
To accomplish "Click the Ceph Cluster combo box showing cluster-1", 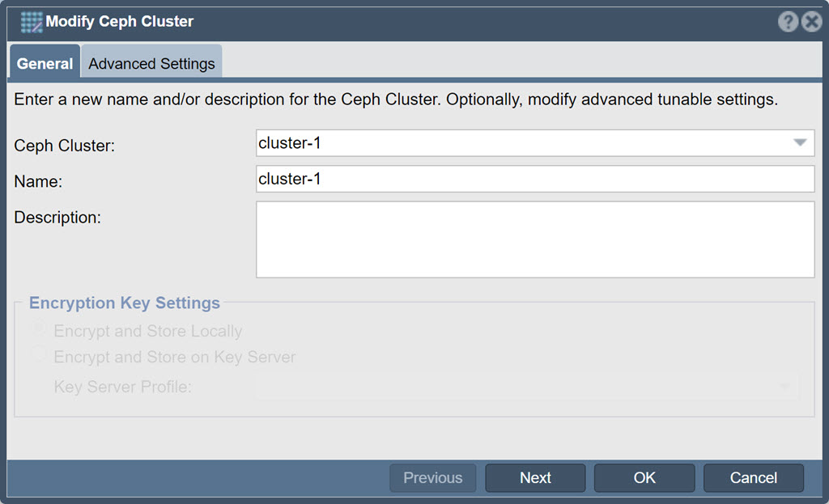I will [x=535, y=143].
